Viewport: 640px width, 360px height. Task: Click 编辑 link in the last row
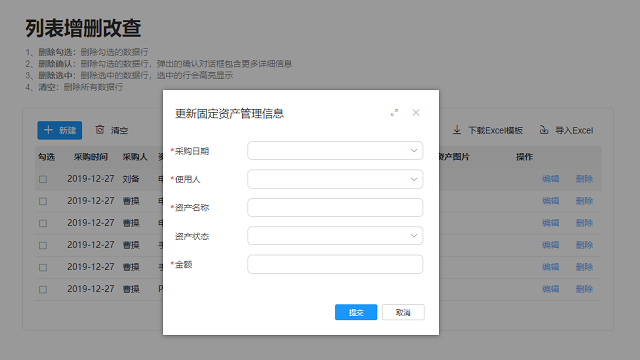[551, 289]
